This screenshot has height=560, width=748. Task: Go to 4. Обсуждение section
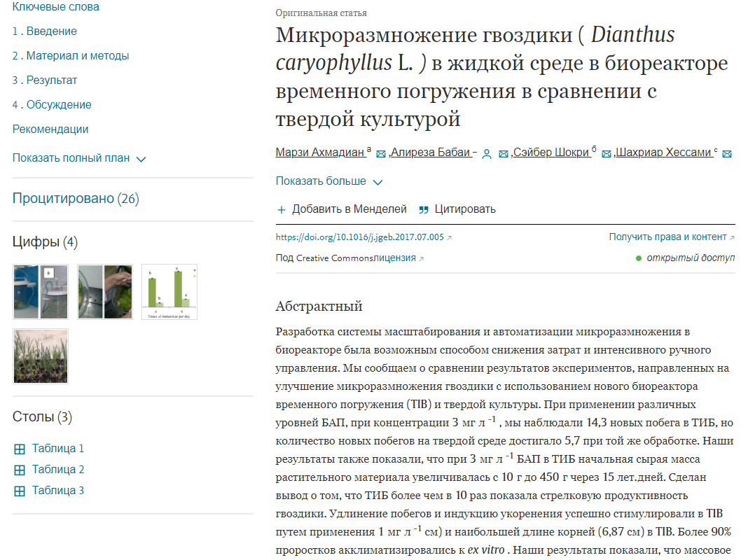(x=52, y=104)
